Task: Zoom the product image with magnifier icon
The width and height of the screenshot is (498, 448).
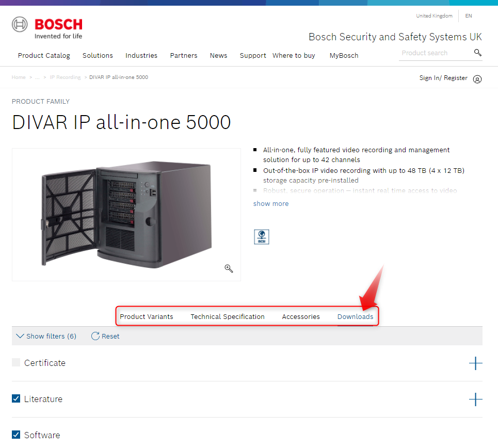Action: 229,268
